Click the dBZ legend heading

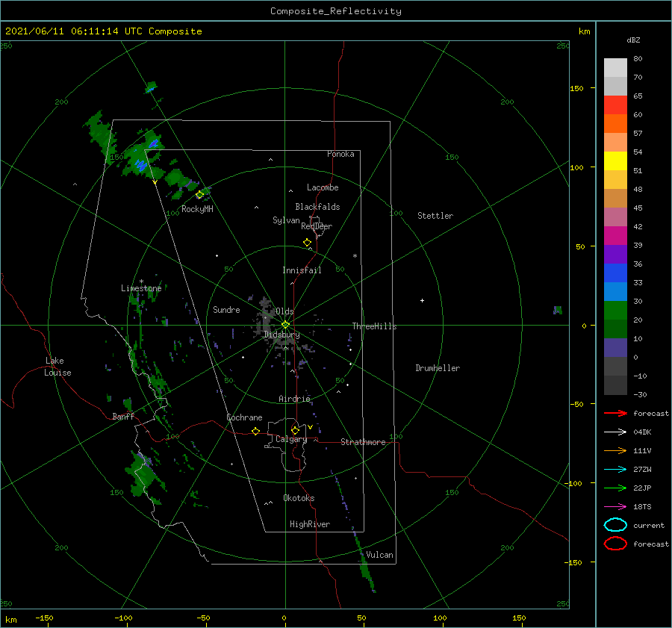633,40
